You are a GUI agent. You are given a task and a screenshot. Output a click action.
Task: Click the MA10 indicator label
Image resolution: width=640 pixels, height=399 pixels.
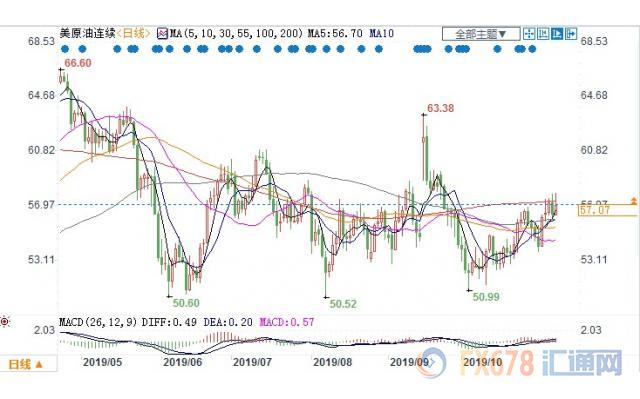click(x=382, y=33)
